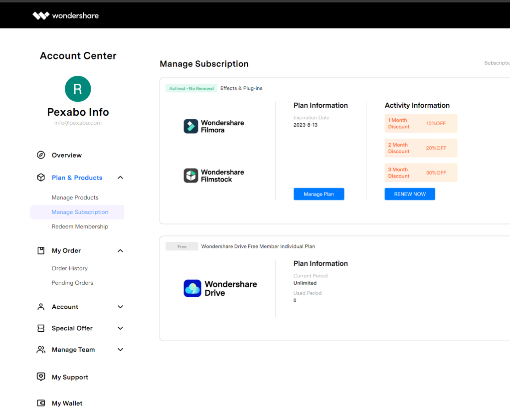
Task: Click the Pexabo Info username
Action: pos(78,112)
